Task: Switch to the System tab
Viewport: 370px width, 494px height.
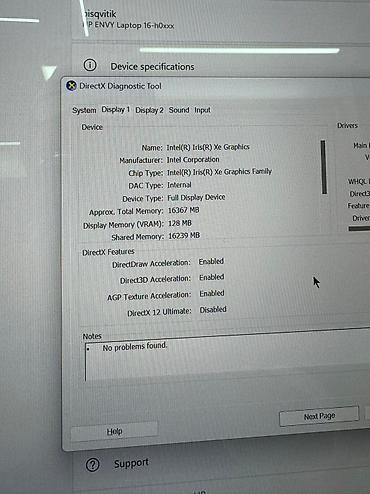Action: click(84, 110)
